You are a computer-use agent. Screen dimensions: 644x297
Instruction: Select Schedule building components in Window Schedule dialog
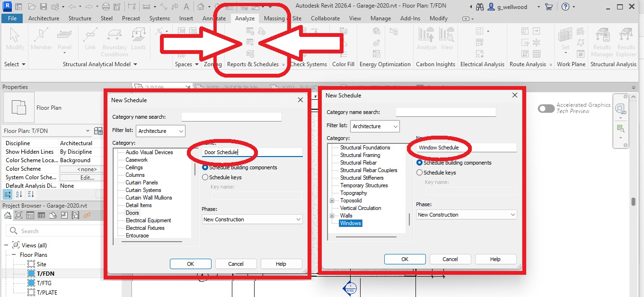pos(419,163)
